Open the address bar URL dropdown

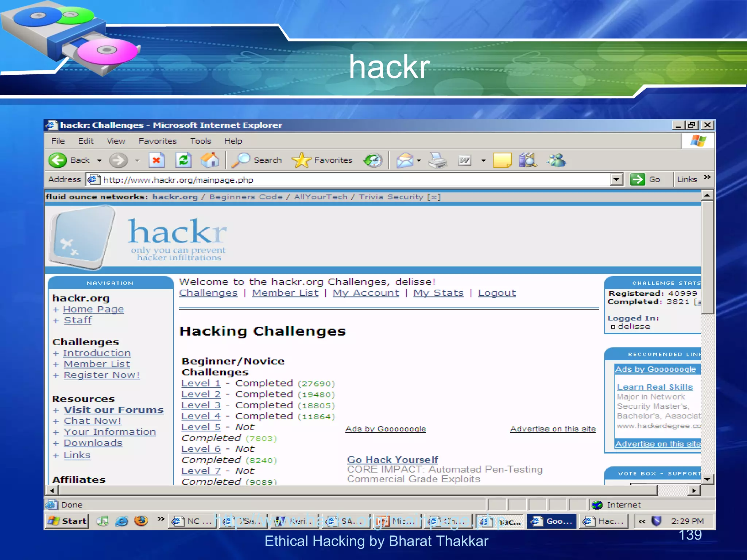click(x=616, y=179)
